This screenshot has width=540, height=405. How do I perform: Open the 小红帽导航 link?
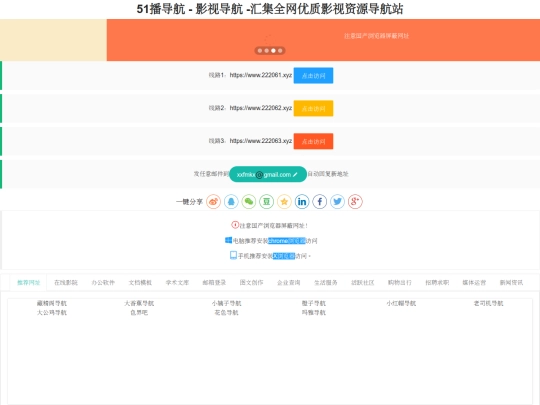point(401,303)
